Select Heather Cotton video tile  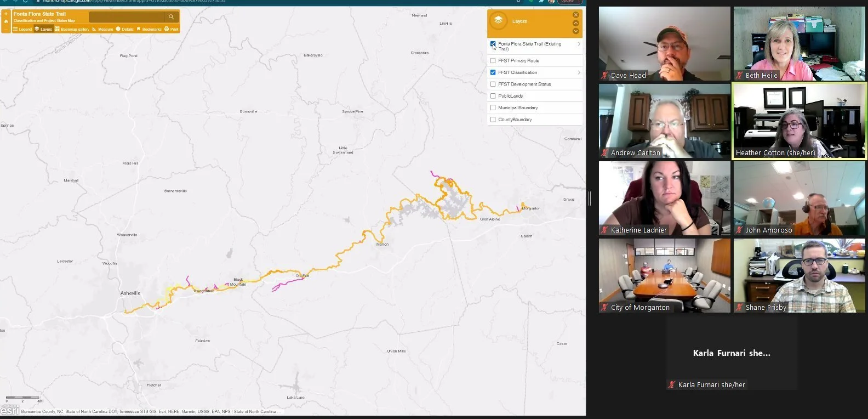tap(800, 121)
